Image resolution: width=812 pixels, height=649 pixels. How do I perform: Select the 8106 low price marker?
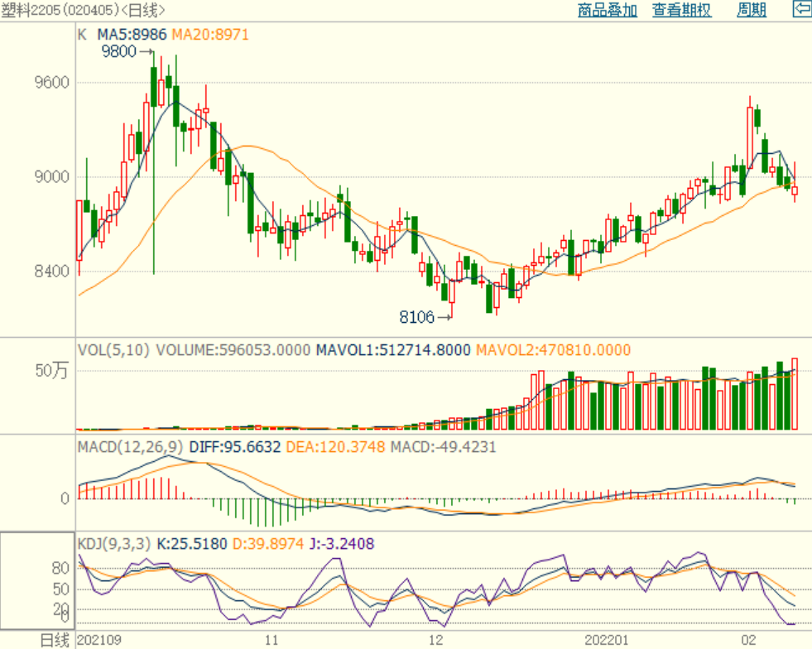coord(417,316)
